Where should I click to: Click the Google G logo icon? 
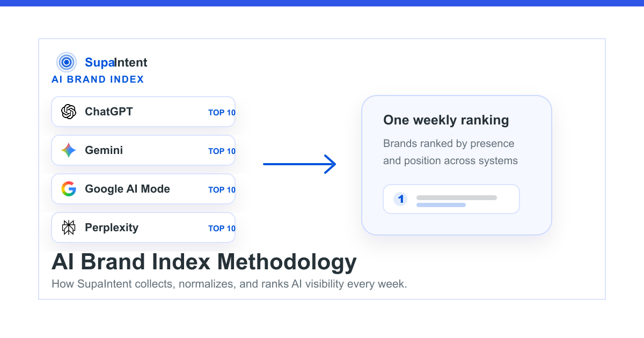click(x=69, y=189)
